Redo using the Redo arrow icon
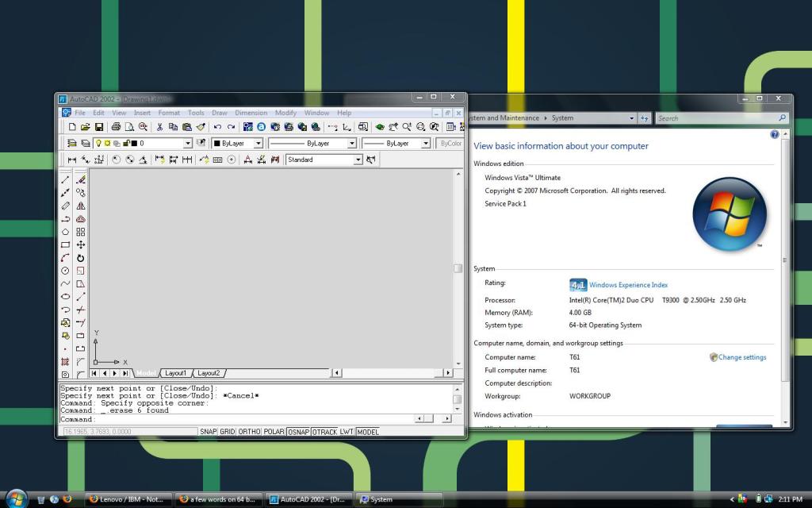Screen dimensions: 812x508 coord(231,127)
